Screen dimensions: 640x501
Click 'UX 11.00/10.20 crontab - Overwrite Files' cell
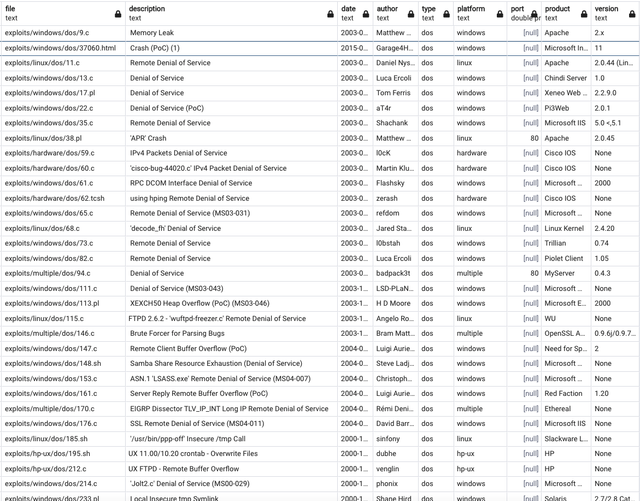(x=231, y=454)
